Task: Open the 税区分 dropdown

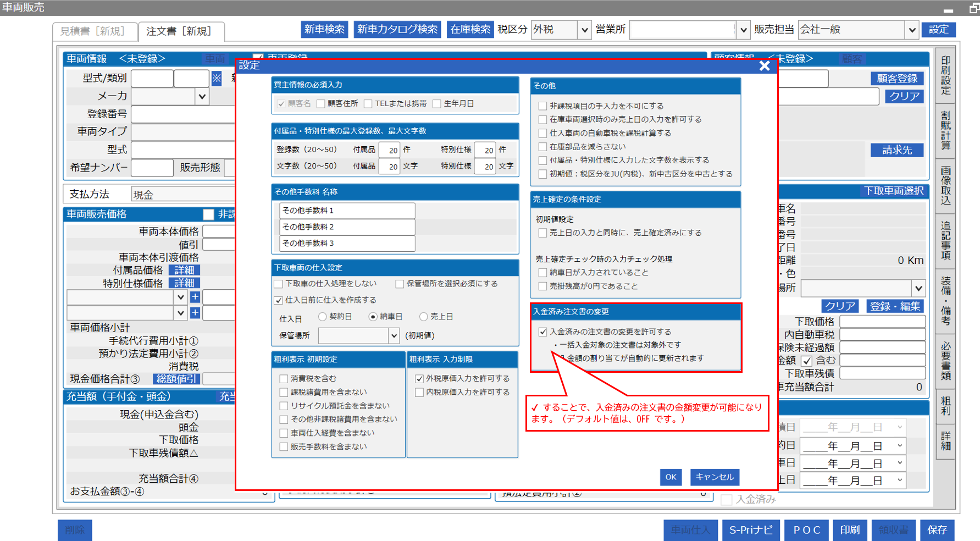Action: click(x=584, y=30)
